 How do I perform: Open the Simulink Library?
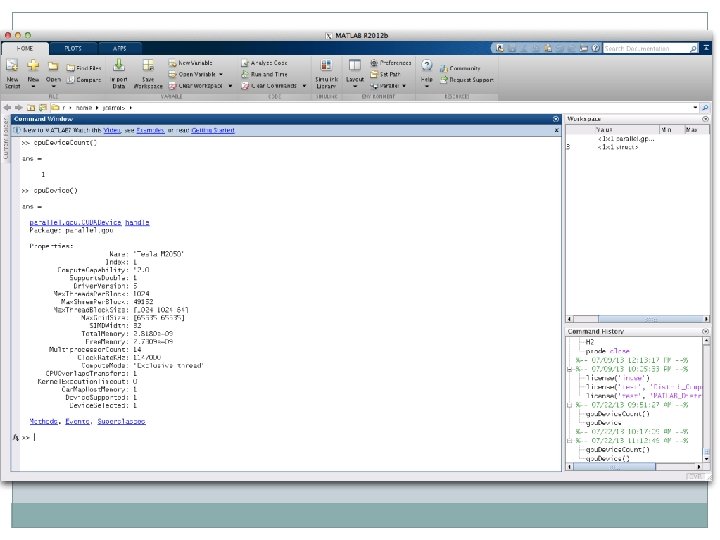pyautogui.click(x=326, y=73)
